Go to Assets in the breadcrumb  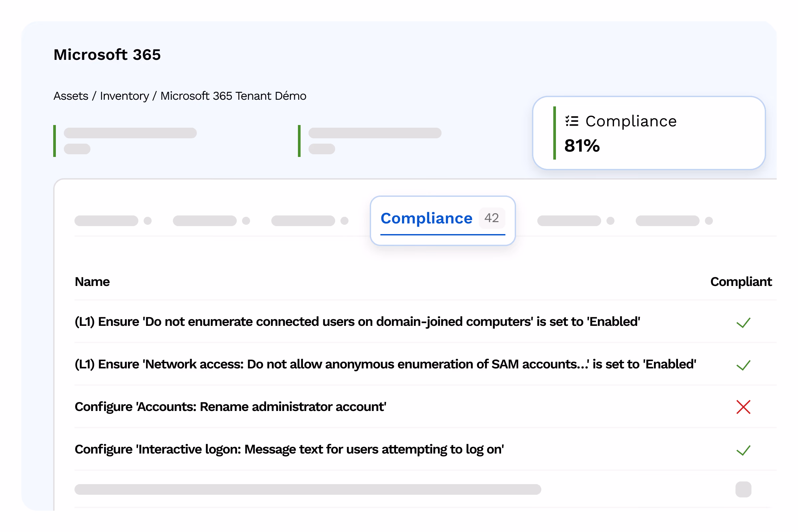point(71,96)
